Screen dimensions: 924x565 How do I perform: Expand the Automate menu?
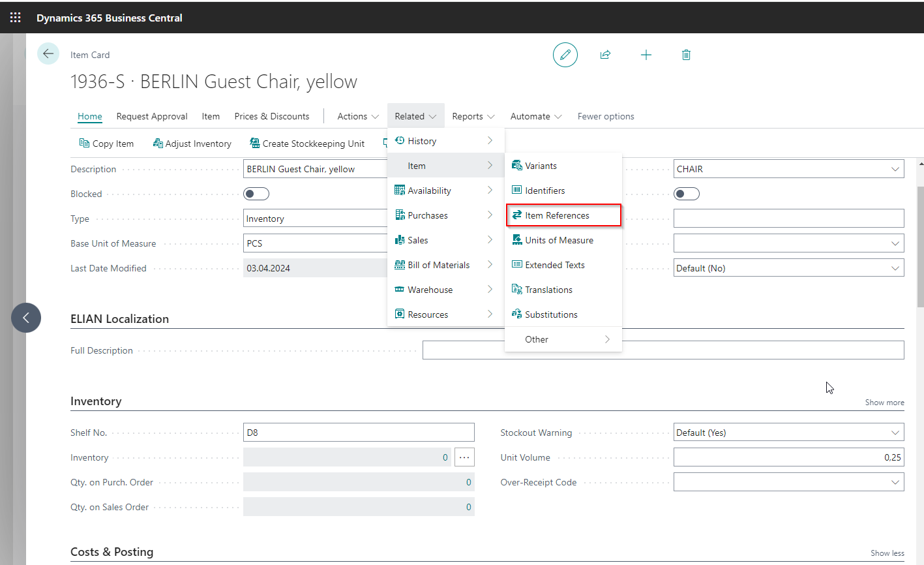coord(536,116)
